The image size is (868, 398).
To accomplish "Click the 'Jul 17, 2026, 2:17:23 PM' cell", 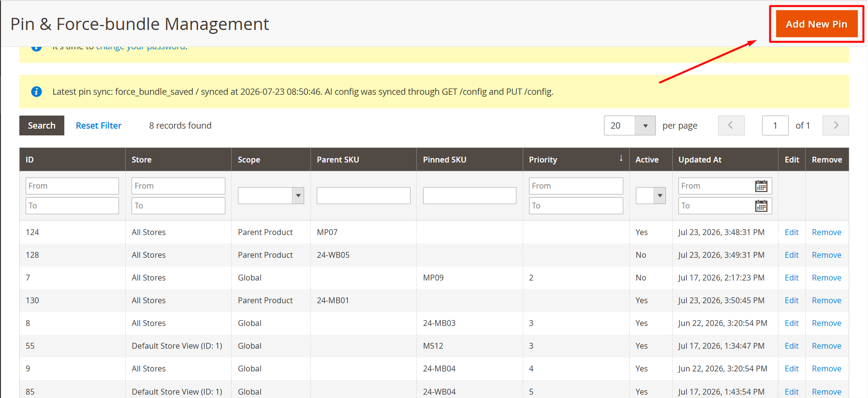I will tap(725, 278).
